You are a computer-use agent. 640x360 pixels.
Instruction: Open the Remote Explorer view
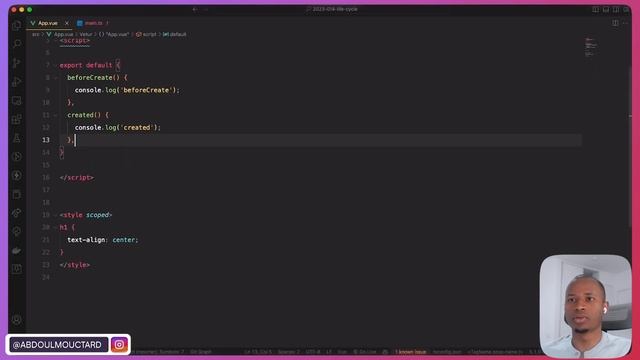pos(17,100)
